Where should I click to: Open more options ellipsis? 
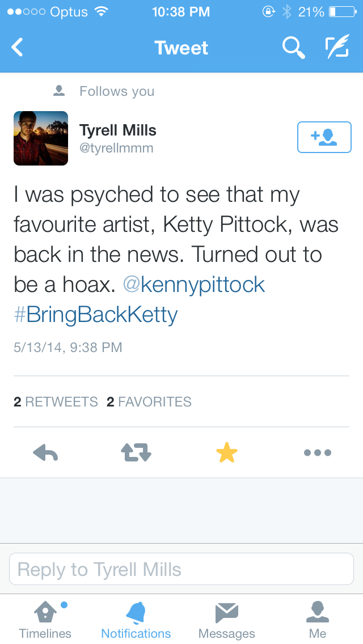318,452
